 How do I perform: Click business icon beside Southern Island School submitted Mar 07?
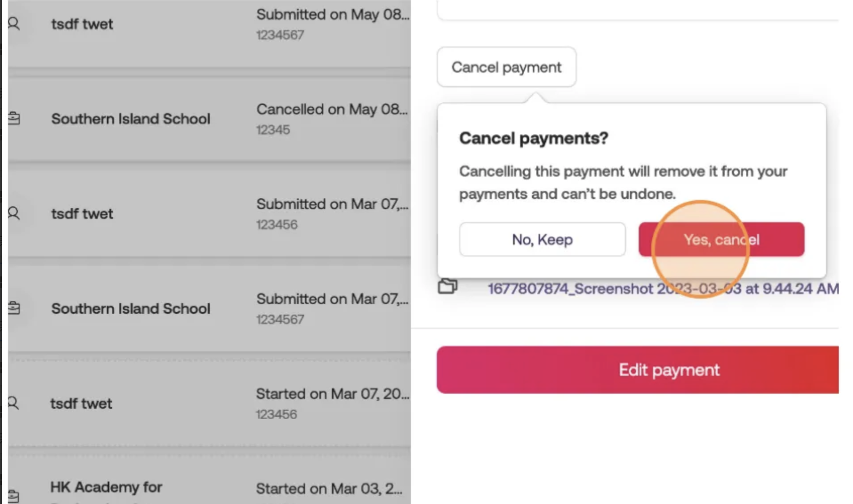tap(14, 308)
